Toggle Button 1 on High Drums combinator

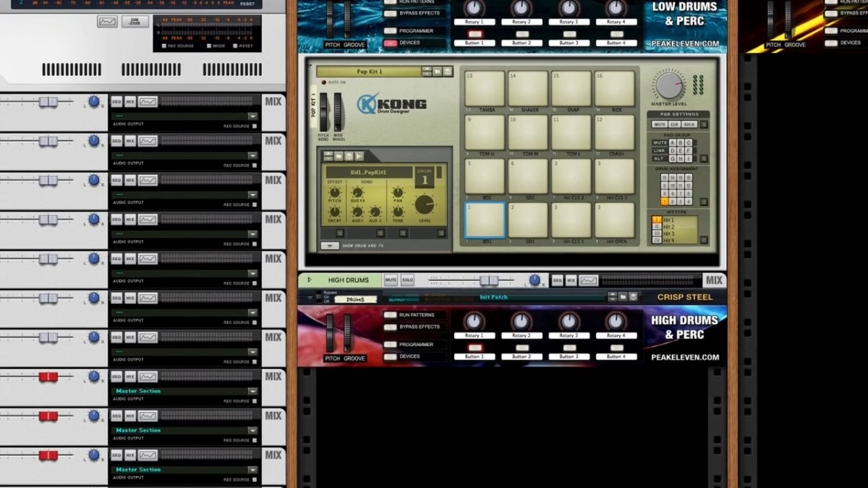click(475, 348)
